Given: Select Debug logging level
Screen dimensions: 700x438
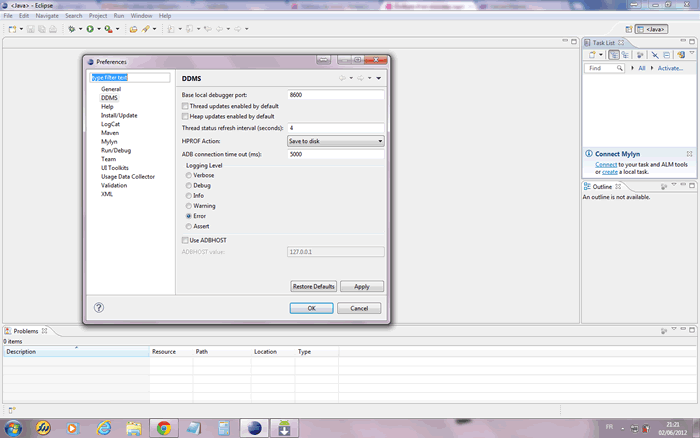Looking at the screenshot, I should 189,186.
